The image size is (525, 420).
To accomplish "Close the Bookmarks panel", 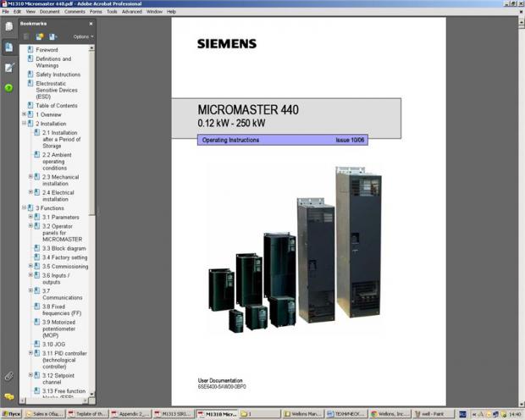I will [x=91, y=24].
